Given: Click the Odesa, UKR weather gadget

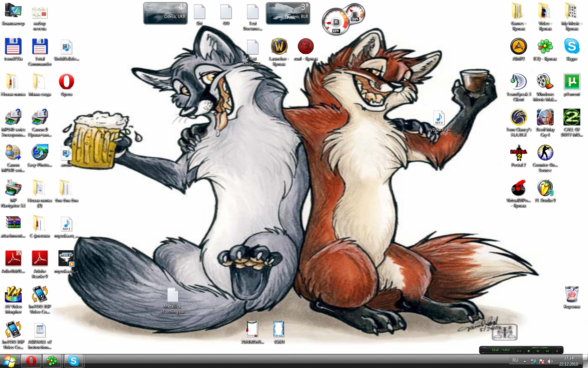Looking at the screenshot, I should (165, 13).
